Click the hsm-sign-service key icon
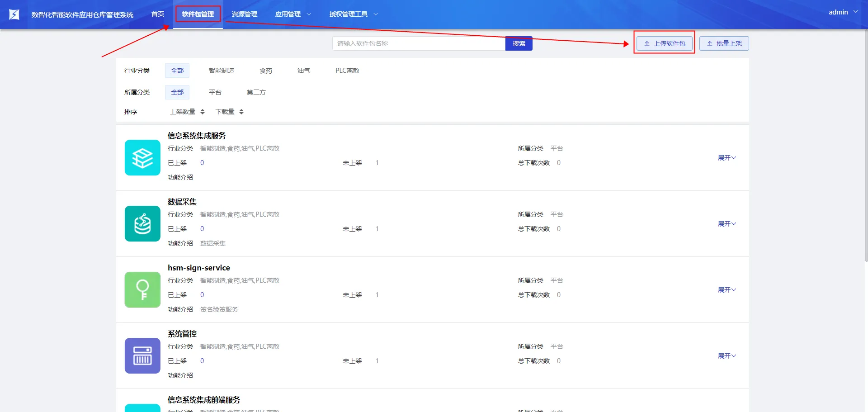868x412 pixels. click(x=142, y=290)
